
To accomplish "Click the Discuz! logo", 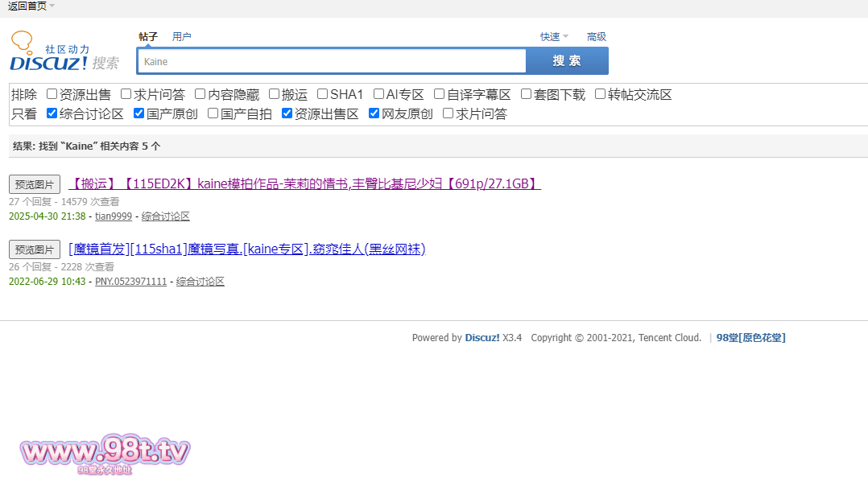I will tap(64, 52).
